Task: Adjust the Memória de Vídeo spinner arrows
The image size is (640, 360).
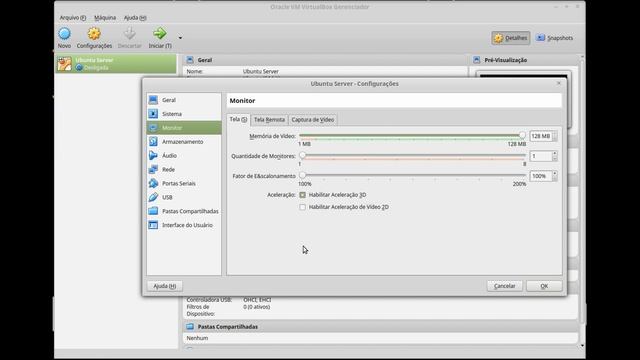Action: pyautogui.click(x=554, y=136)
